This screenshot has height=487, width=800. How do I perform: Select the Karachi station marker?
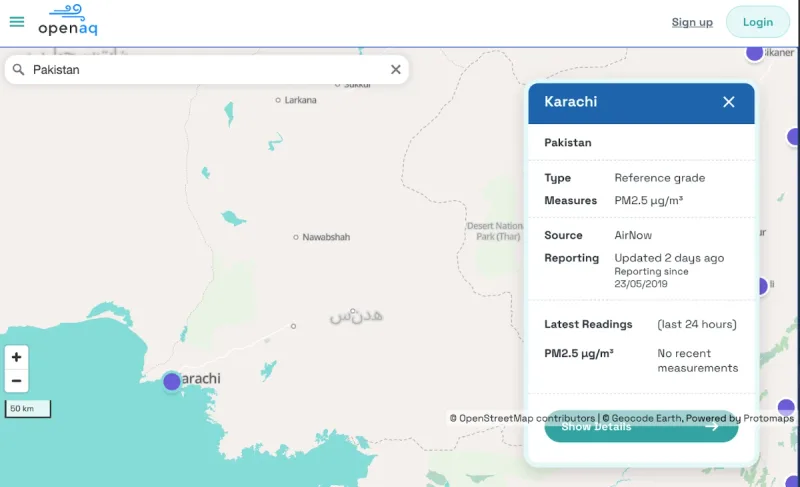pyautogui.click(x=172, y=381)
